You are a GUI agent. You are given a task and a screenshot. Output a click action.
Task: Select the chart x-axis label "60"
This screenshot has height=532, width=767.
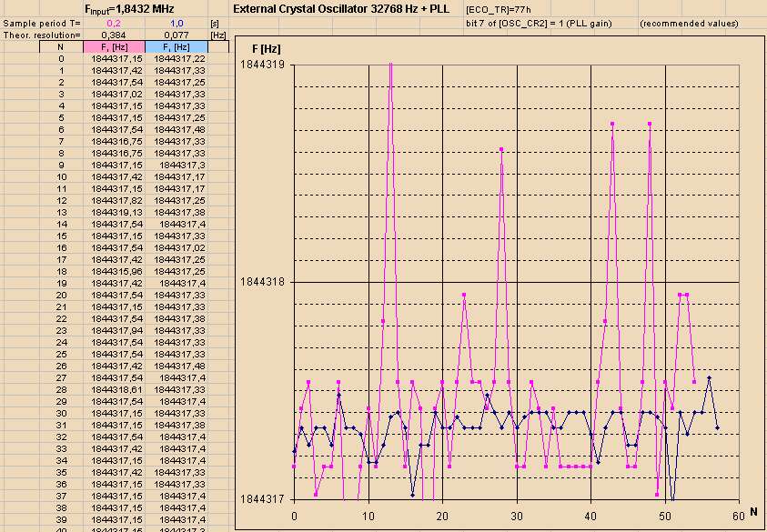(x=739, y=516)
